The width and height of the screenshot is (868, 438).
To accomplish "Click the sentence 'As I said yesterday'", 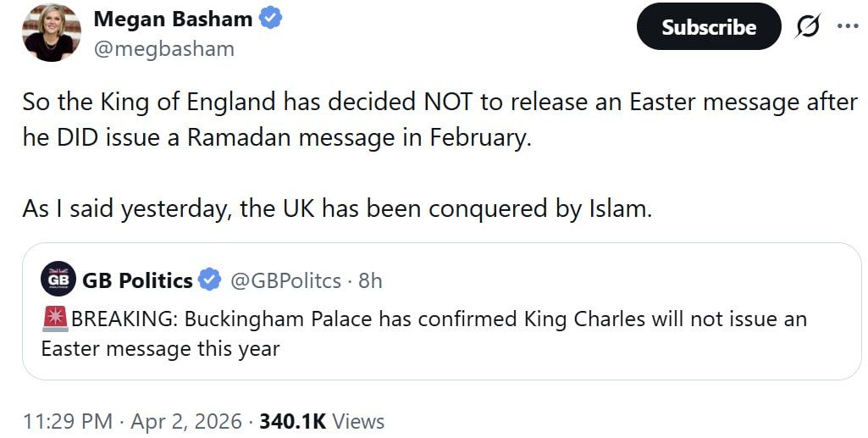I will click(337, 208).
